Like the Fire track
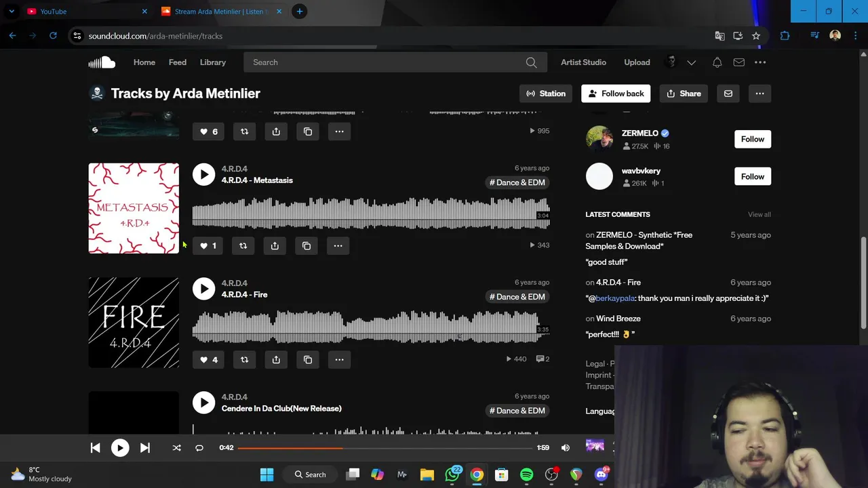Image resolution: width=868 pixels, height=488 pixels. tap(209, 359)
